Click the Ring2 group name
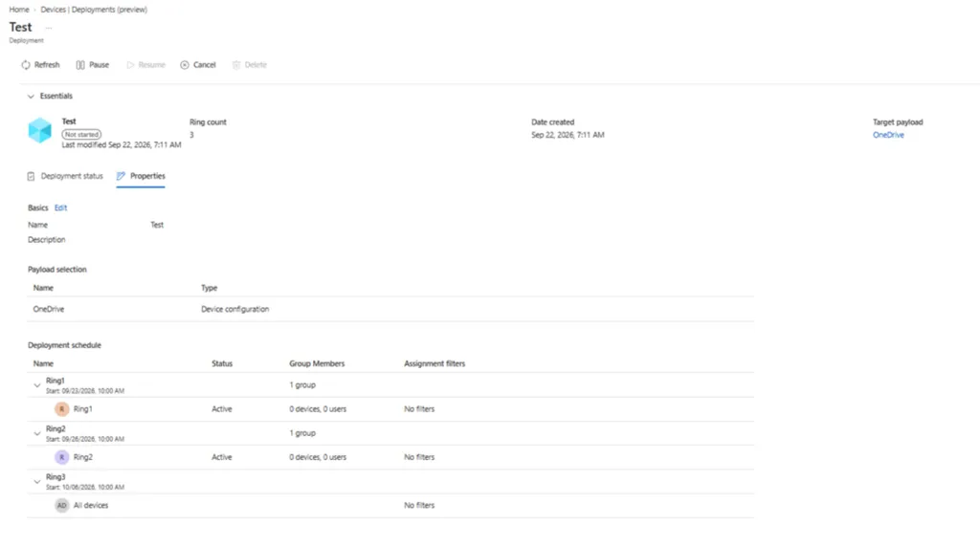Viewport: 980px width, 546px height. tap(83, 457)
